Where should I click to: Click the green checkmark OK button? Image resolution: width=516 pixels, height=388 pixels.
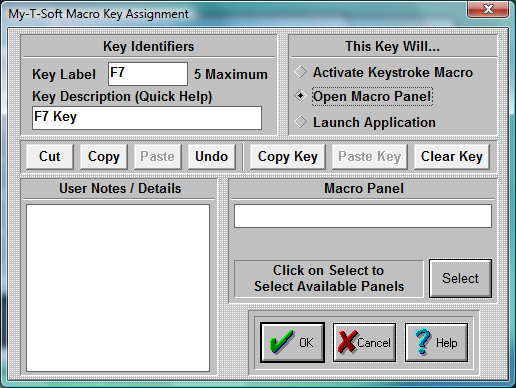[292, 342]
